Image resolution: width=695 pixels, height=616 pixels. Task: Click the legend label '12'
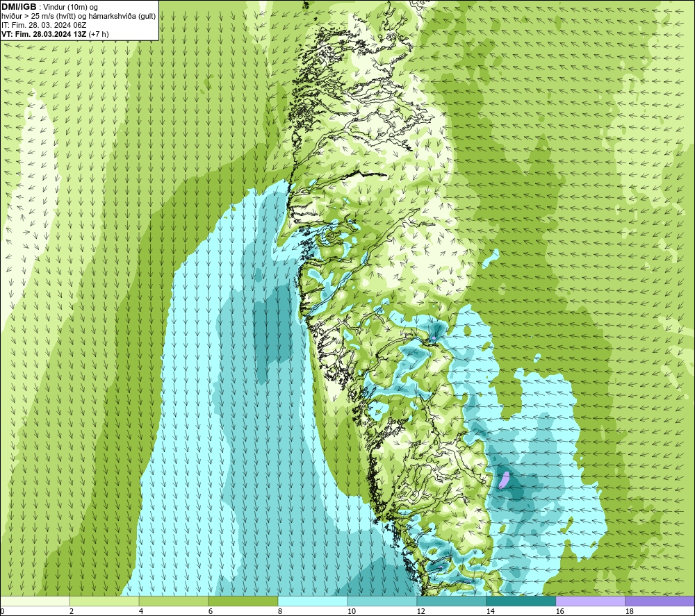pyautogui.click(x=420, y=611)
